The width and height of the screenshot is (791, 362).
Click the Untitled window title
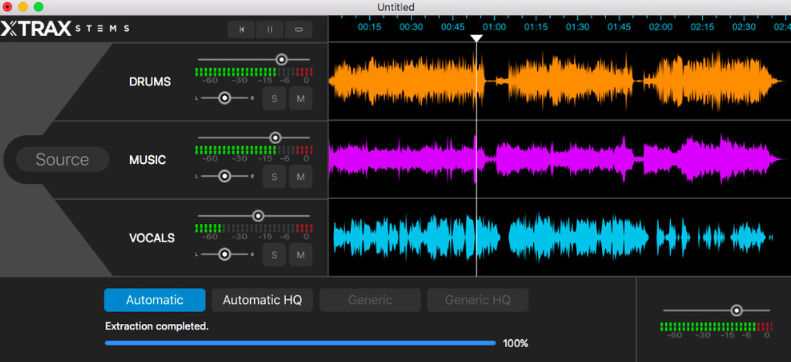tap(396, 7)
